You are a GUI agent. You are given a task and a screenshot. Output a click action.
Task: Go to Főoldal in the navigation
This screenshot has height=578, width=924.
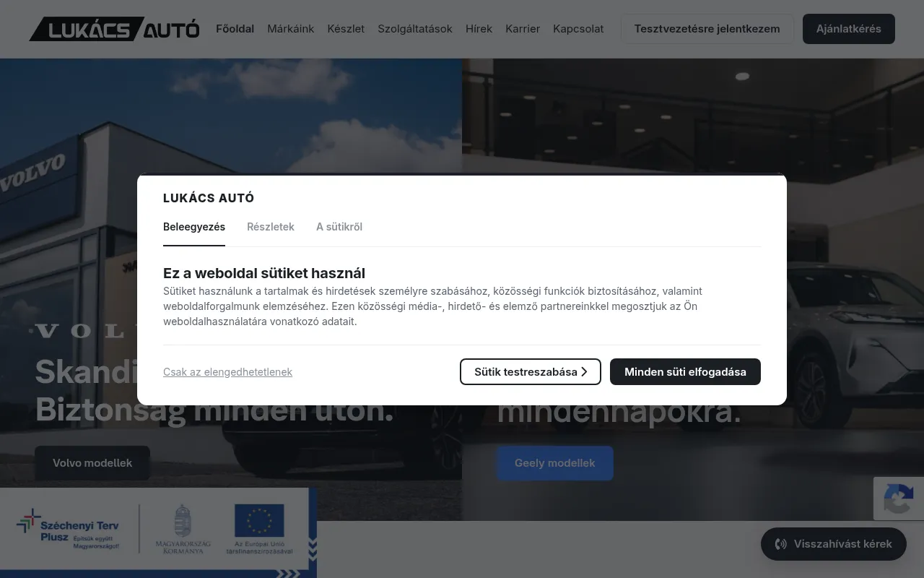235,29
